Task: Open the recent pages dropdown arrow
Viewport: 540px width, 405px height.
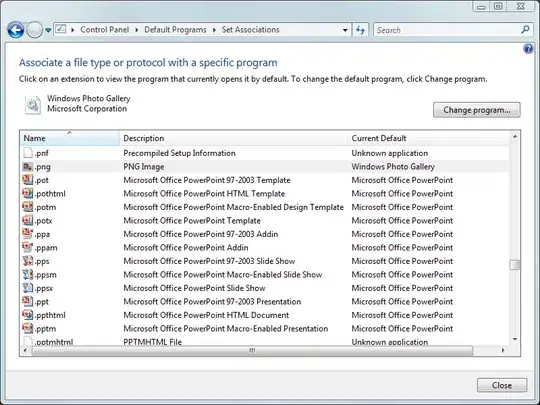Action: pyautogui.click(x=48, y=30)
